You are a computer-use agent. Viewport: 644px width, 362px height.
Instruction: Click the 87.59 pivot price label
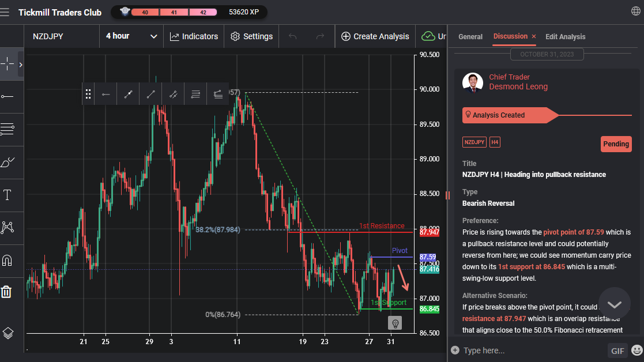(x=428, y=257)
